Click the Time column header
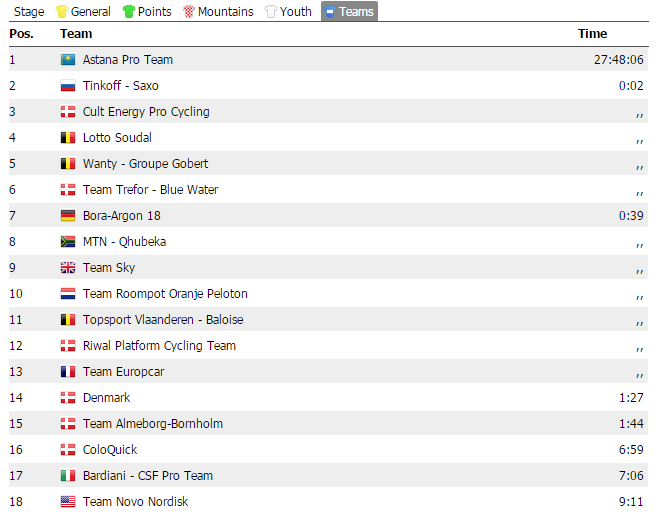This screenshot has height=525, width=664. [x=592, y=34]
